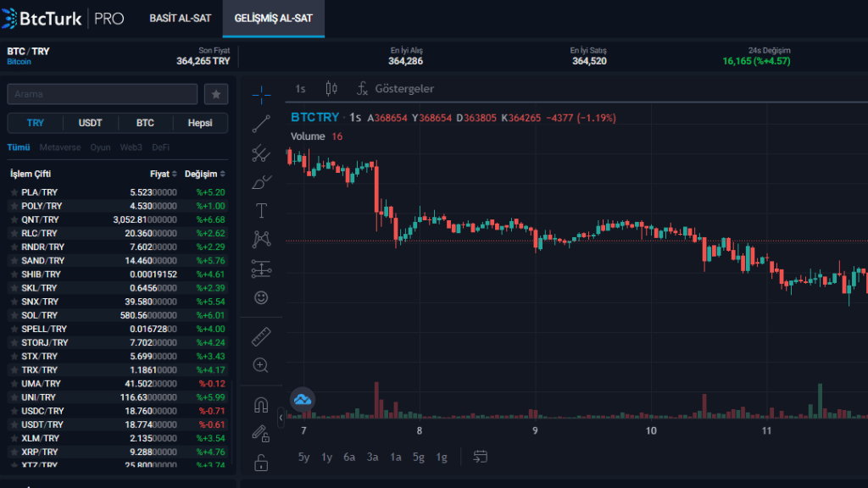Favorite the POLY/TRY pair star

[x=14, y=206]
